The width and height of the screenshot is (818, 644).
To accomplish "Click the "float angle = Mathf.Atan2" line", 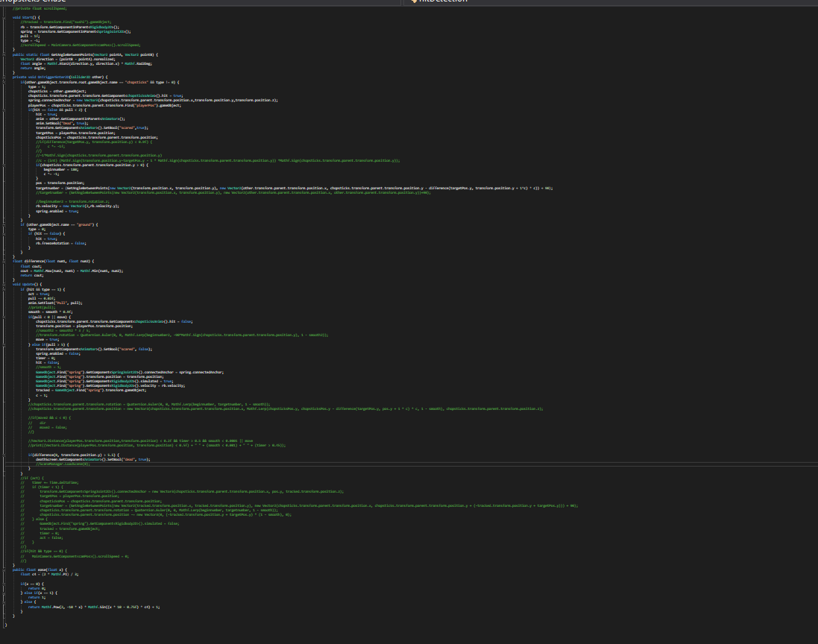I will (86, 63).
